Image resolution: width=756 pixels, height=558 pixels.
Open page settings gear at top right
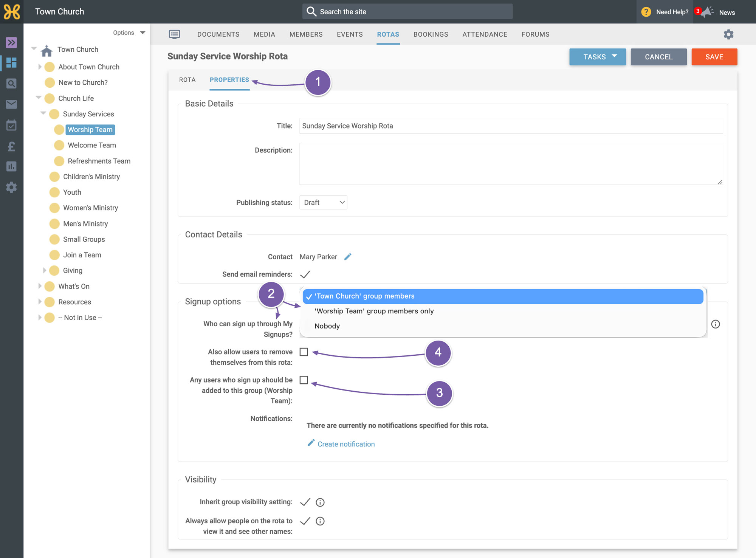pyautogui.click(x=728, y=34)
